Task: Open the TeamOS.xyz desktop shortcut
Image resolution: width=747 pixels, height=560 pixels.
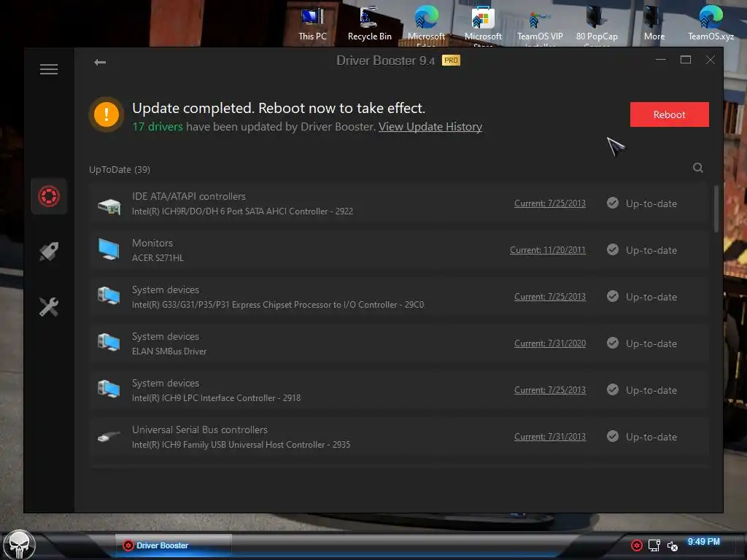Action: (711, 24)
